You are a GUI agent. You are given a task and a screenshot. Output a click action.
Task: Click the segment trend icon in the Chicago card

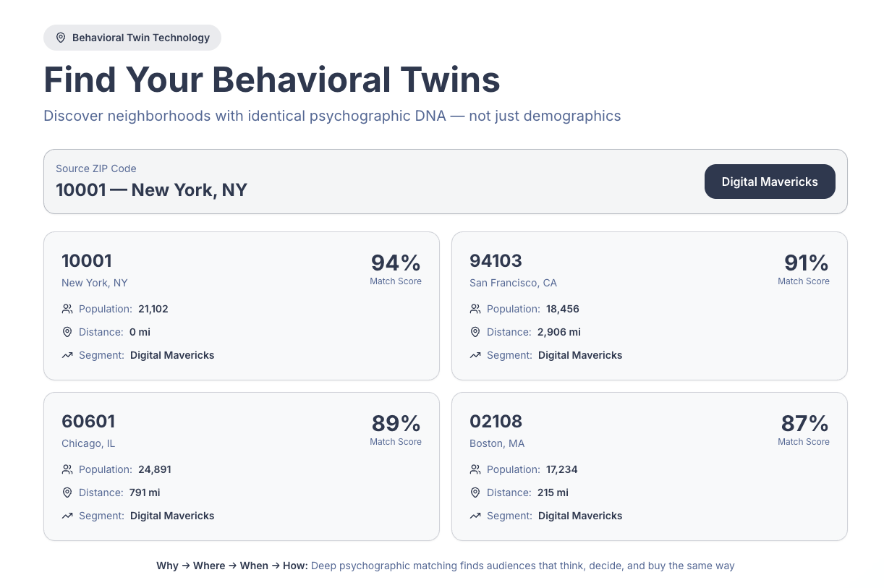click(x=67, y=516)
